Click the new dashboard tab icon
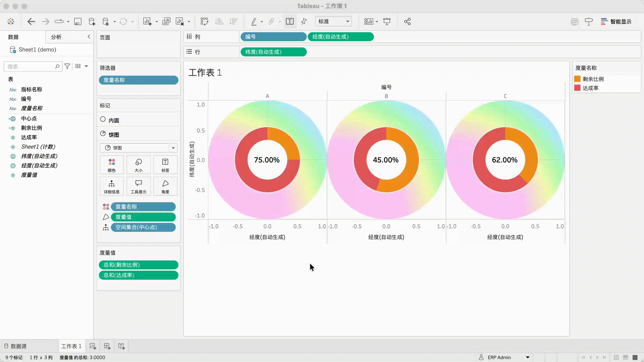 107,346
